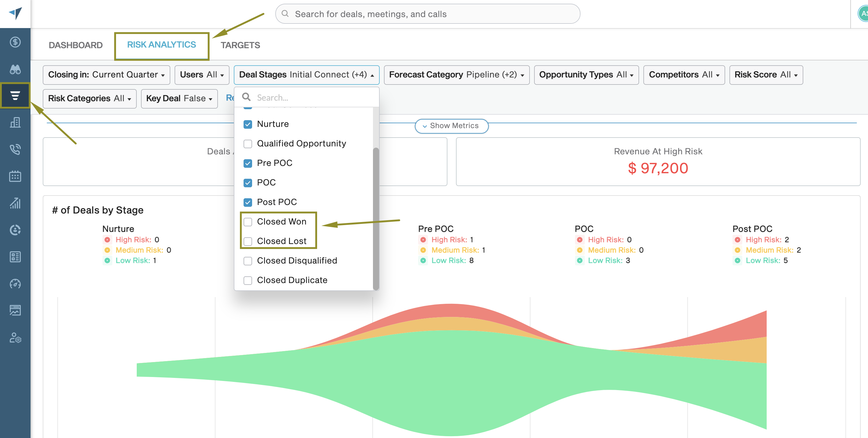The width and height of the screenshot is (868, 438).
Task: Click the Nurture High Risk red indicator
Action: tap(107, 240)
